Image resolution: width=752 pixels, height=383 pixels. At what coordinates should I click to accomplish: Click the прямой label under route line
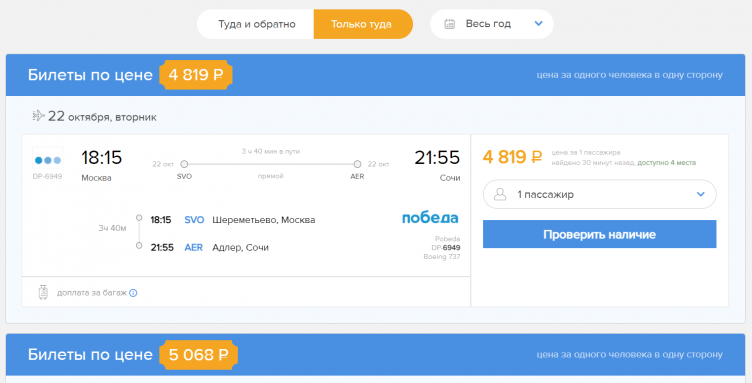pos(270,176)
